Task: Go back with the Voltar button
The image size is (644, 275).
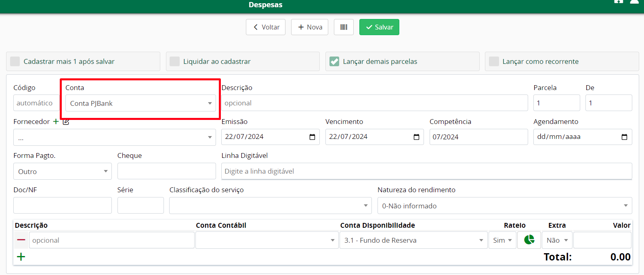Action: point(266,27)
